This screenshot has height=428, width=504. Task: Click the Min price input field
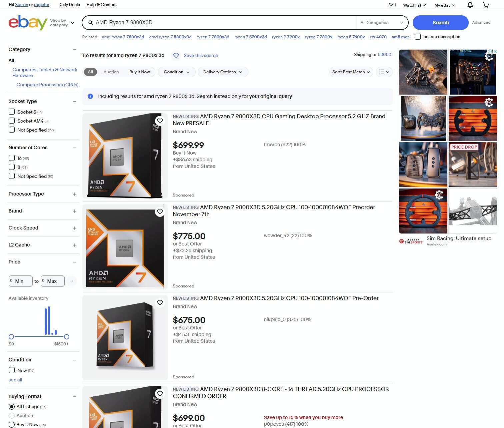tap(21, 281)
